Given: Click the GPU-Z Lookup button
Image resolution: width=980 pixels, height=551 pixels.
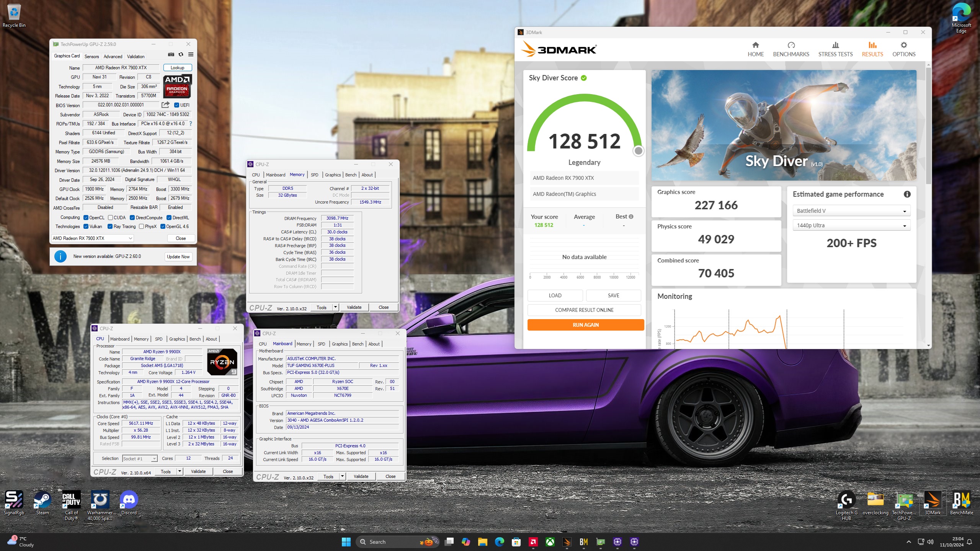Looking at the screenshot, I should click(178, 68).
